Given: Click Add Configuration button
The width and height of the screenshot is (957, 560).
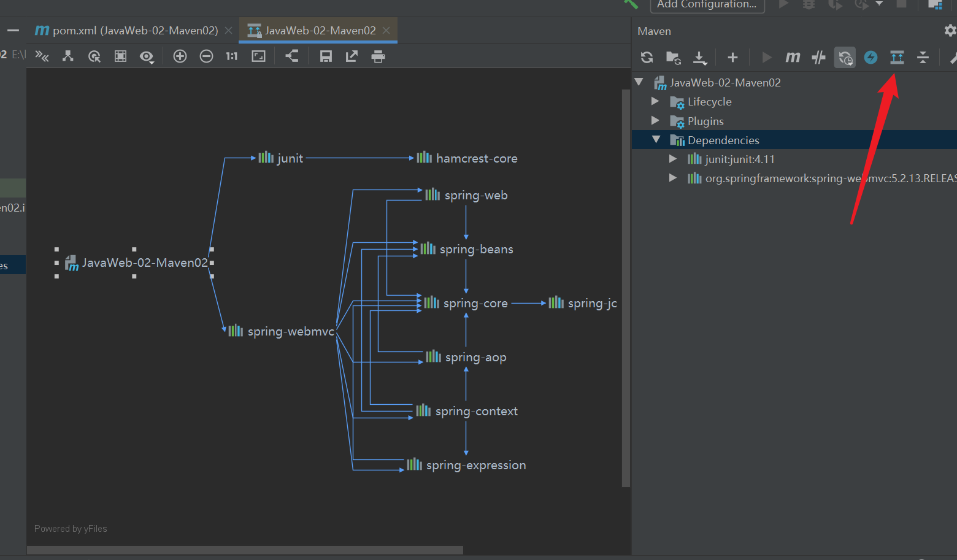Looking at the screenshot, I should pyautogui.click(x=707, y=5).
